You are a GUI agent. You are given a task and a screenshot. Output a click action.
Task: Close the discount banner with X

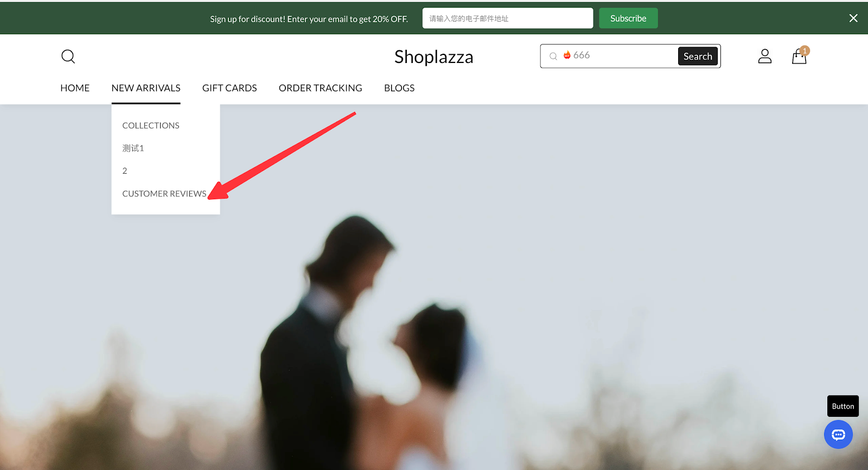click(853, 18)
